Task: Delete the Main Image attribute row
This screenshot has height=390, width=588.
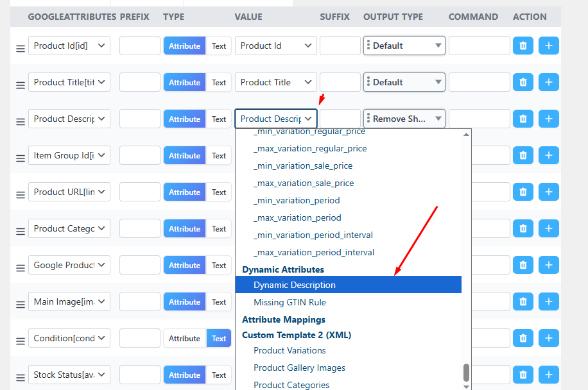Action: 523,301
